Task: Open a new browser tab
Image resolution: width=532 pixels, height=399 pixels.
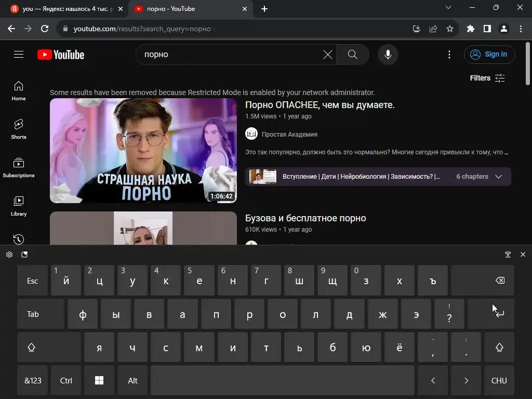Action: [264, 9]
